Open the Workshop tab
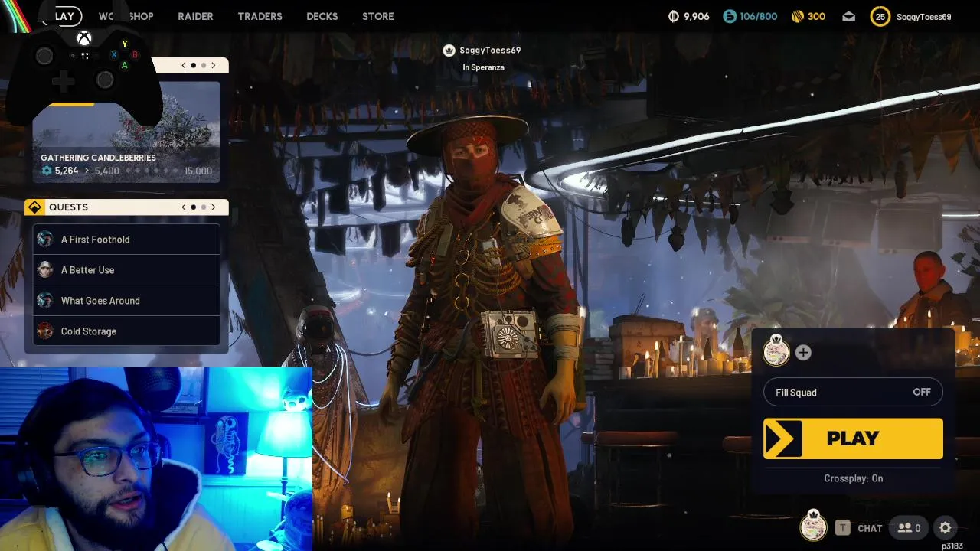The image size is (980, 551). pyautogui.click(x=126, y=16)
